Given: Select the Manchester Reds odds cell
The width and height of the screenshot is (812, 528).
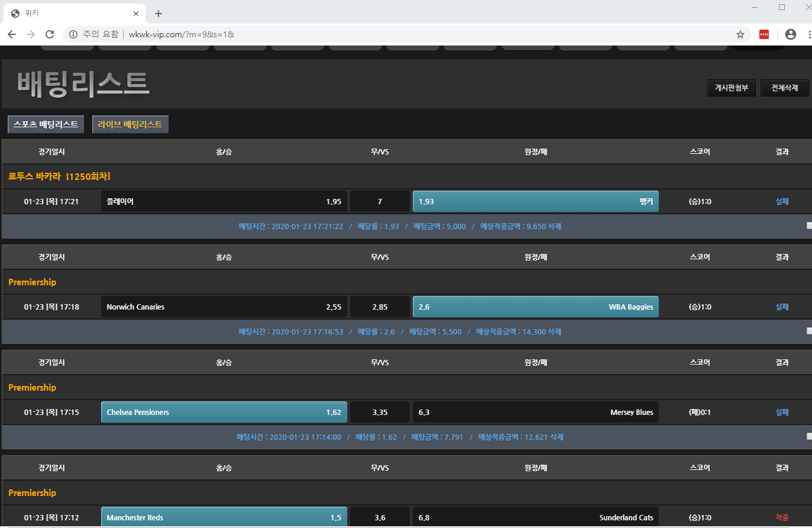Looking at the screenshot, I should 224,517.
